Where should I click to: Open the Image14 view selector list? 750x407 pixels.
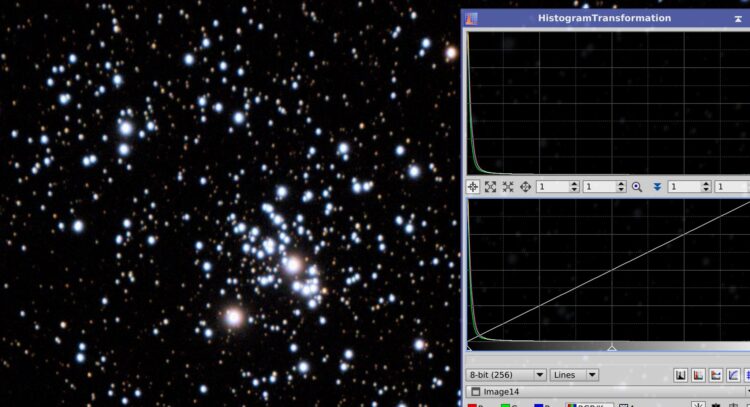point(607,392)
